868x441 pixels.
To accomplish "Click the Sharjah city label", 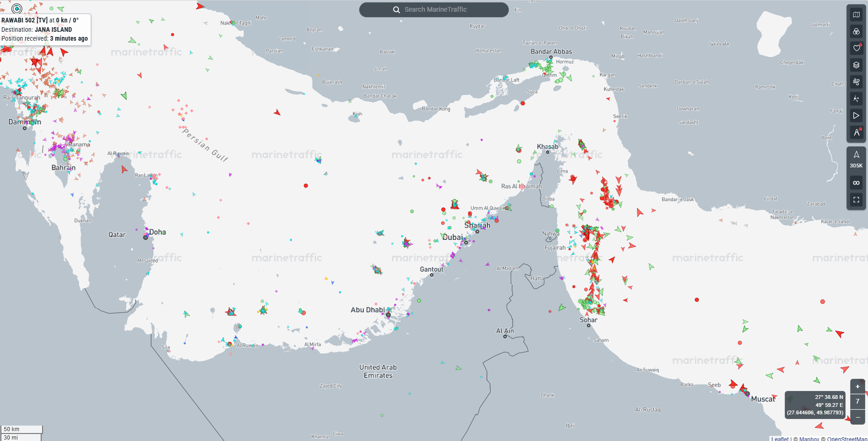I will coord(477,225).
